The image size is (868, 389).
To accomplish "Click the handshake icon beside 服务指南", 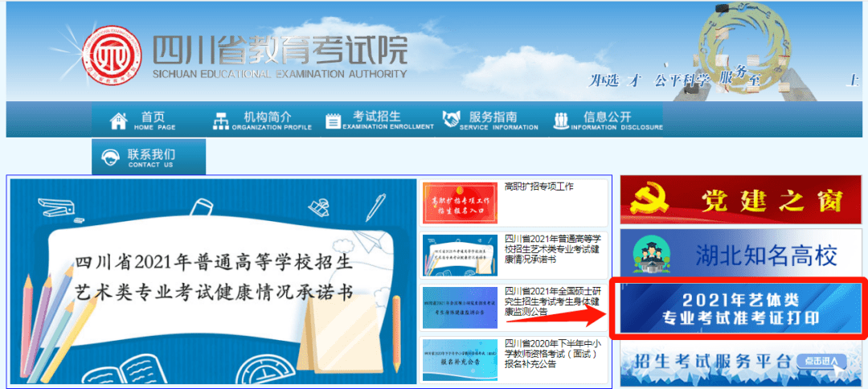I will [x=451, y=118].
